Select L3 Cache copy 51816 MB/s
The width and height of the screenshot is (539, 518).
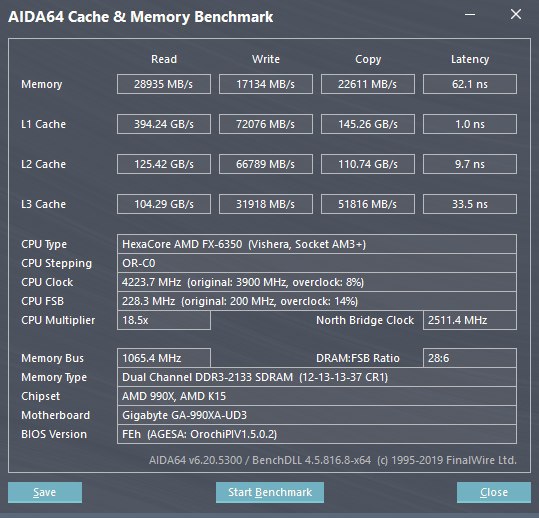368,204
